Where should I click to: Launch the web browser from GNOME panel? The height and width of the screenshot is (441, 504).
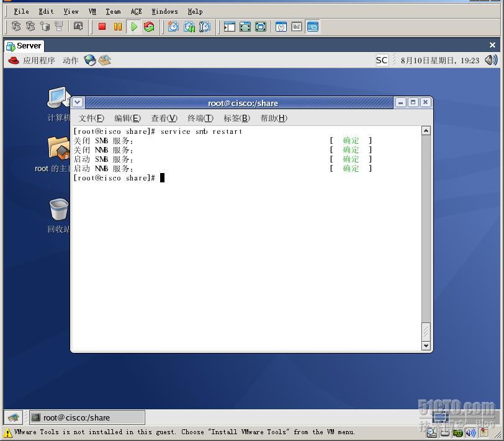[90, 60]
